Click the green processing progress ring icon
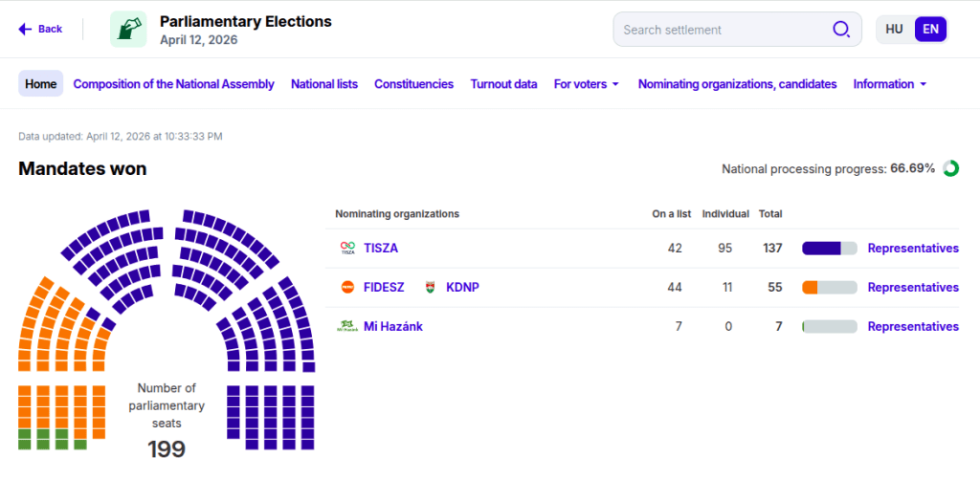Screen dimensions: 980x479 [950, 169]
